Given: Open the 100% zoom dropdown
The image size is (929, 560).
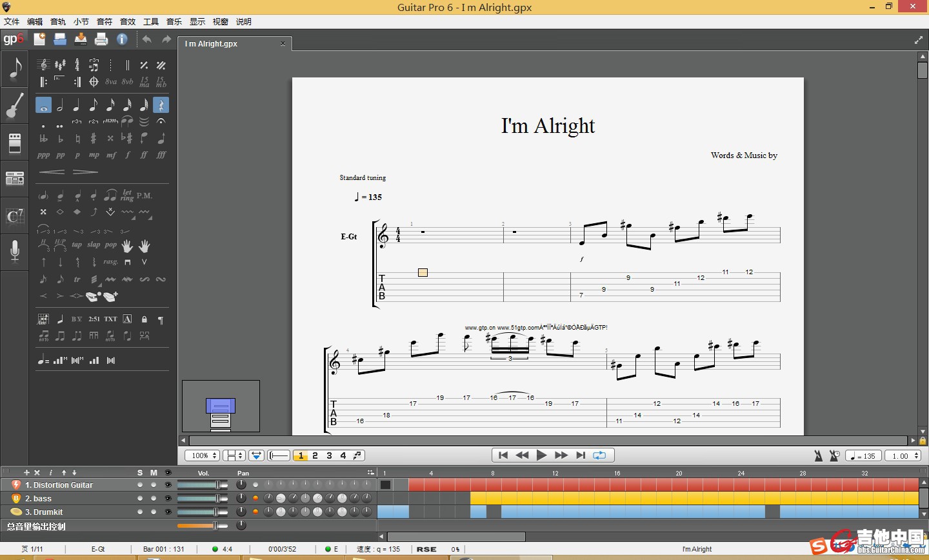Looking at the screenshot, I should click(203, 455).
